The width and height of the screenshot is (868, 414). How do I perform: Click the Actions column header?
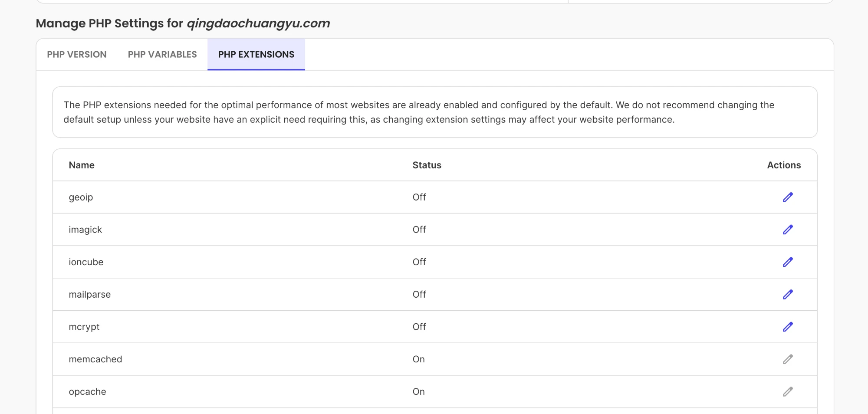click(784, 165)
